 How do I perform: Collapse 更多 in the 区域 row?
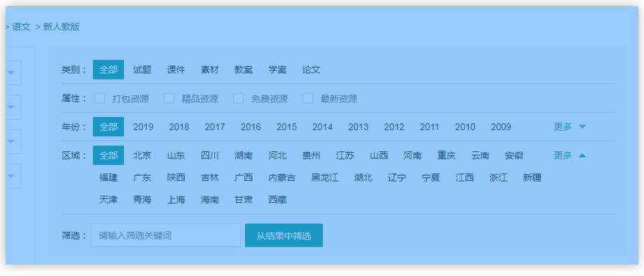(x=569, y=156)
